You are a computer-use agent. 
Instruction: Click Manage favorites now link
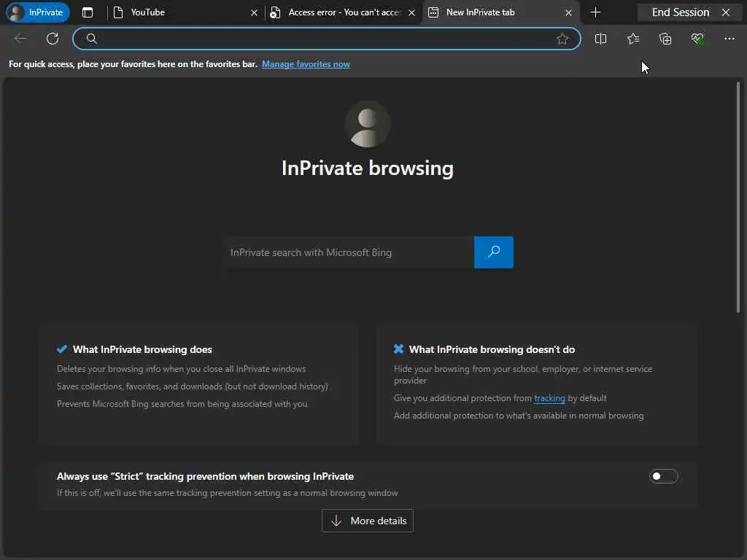pos(306,64)
